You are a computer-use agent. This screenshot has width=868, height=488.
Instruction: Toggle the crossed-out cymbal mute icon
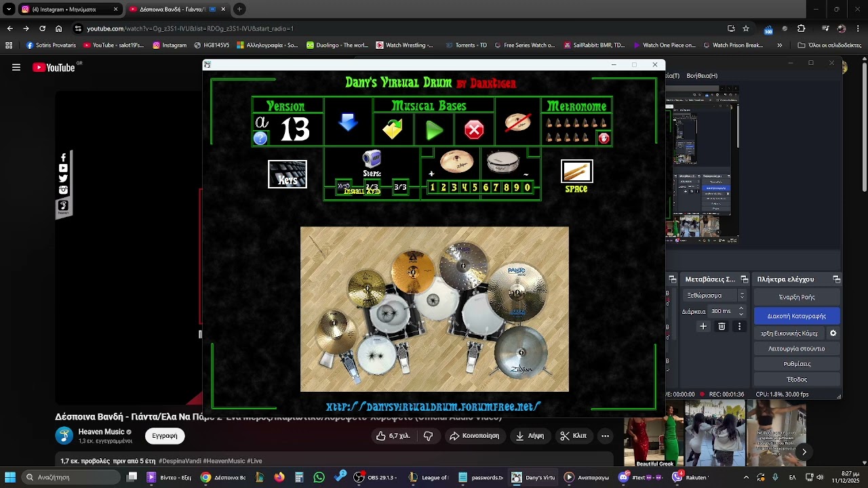click(x=517, y=123)
